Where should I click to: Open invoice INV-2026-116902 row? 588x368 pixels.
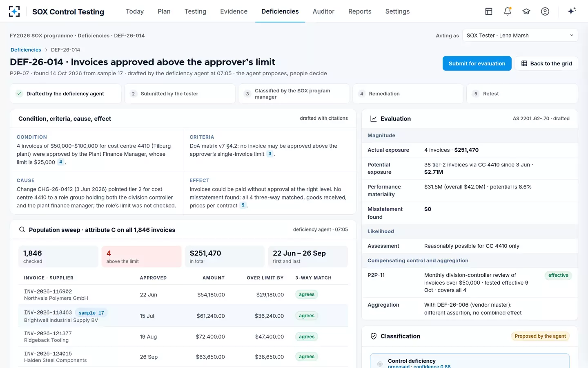(183, 294)
